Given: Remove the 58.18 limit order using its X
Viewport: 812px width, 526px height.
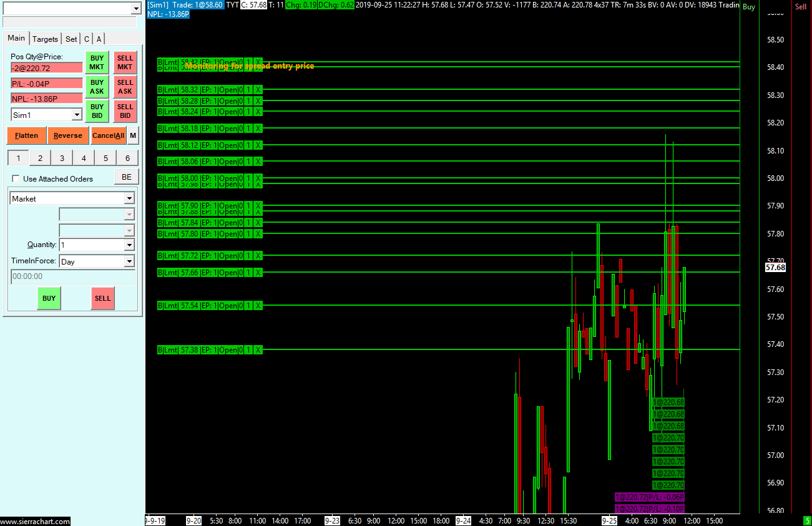Looking at the screenshot, I should click(x=258, y=129).
